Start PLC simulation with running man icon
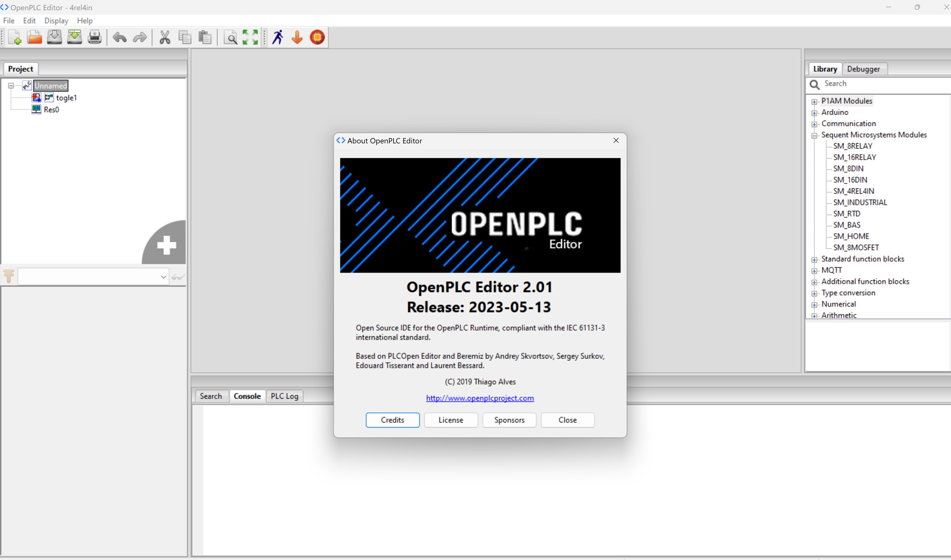 click(278, 37)
